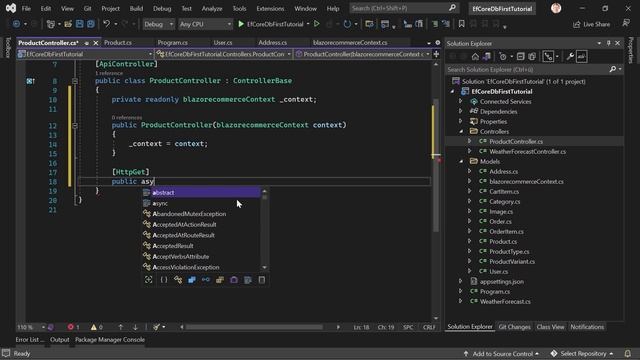
Task: Expand the Connected Services node
Action: click(461, 101)
